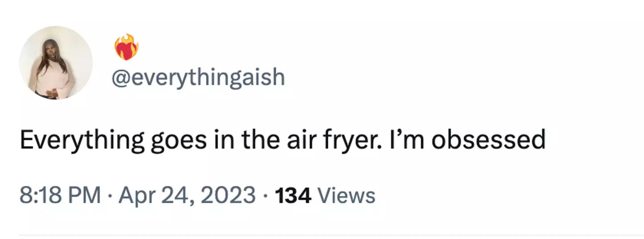Screen dimensions: 644x239
Task: Open the profile picture avatar
Action: click(x=55, y=63)
